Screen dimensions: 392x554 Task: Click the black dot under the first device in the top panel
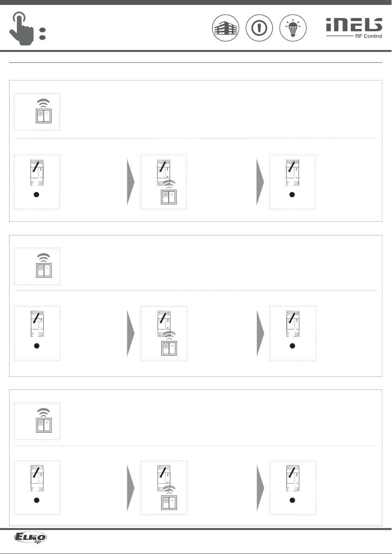37,195
